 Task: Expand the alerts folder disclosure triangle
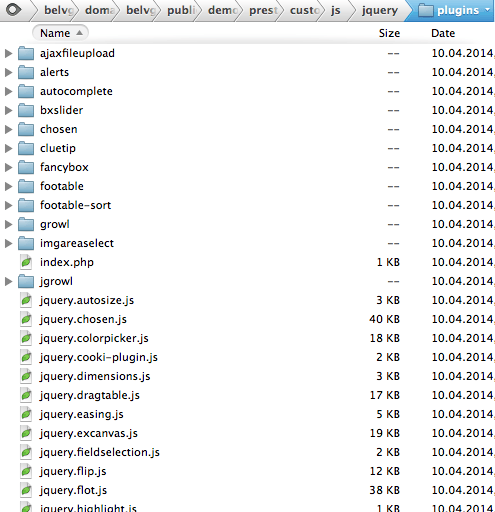(8, 72)
